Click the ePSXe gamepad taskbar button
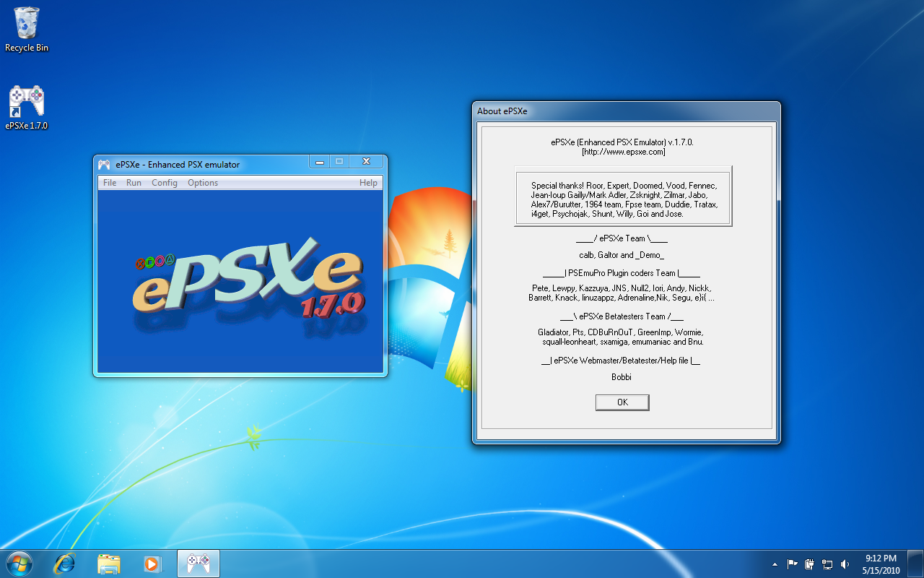Image resolution: width=924 pixels, height=578 pixels. pyautogui.click(x=199, y=564)
